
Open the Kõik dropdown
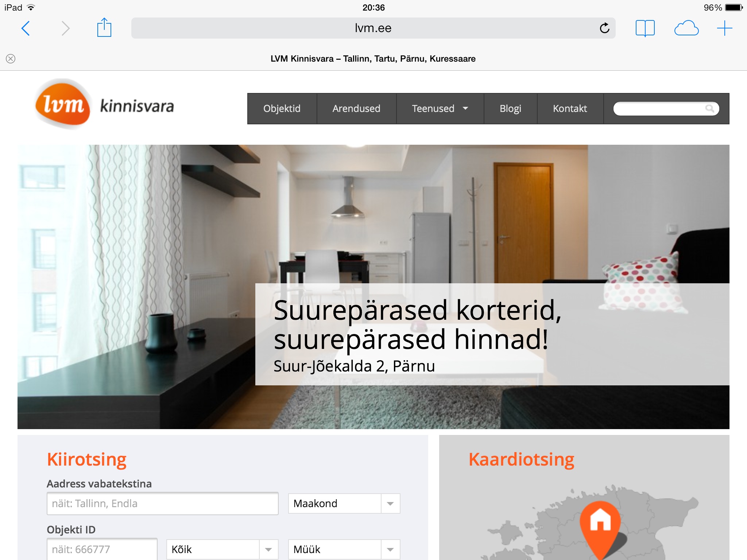click(222, 549)
